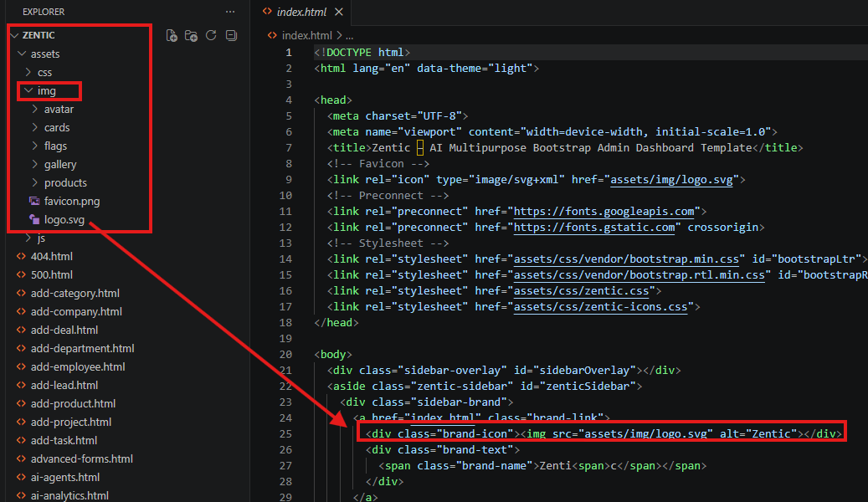The height and width of the screenshot is (502, 868).
Task: Click the brand-name span text on line 27
Action: 555,466
